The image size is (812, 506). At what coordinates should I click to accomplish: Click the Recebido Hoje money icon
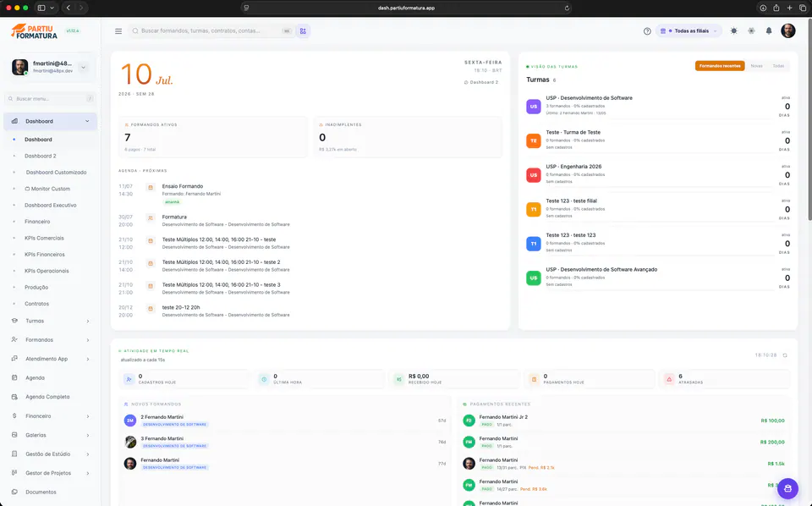[x=398, y=379]
